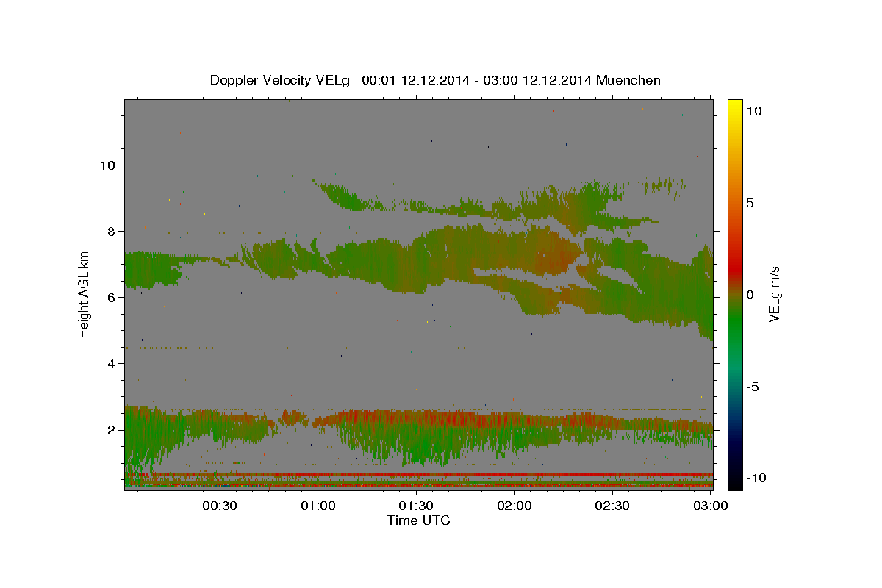Click the 'VELg m/s' colorbar label
Image resolution: width=882 pixels, height=588 pixels.
tap(773, 295)
